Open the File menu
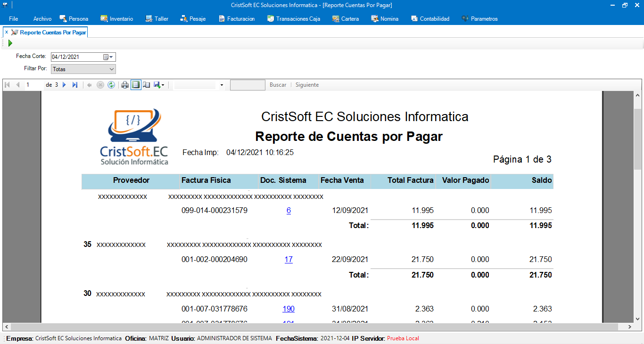The image size is (644, 344). click(13, 19)
